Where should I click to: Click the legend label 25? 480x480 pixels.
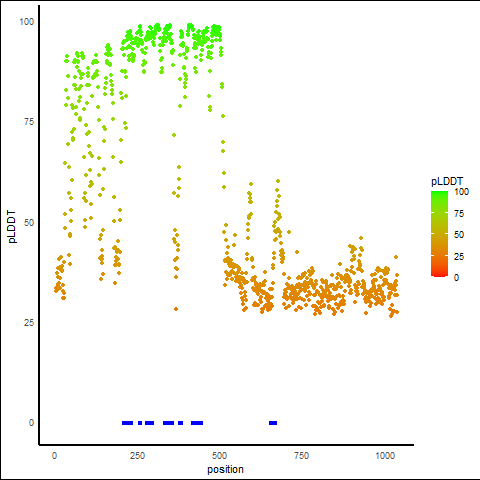click(459, 257)
